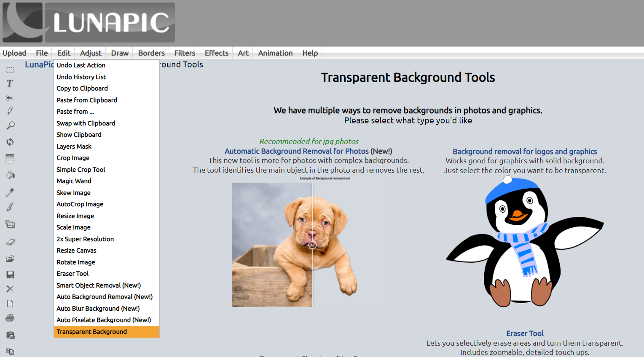Select the crop selection tool in sidebar
This screenshot has width=644, height=357.
pos(10,70)
